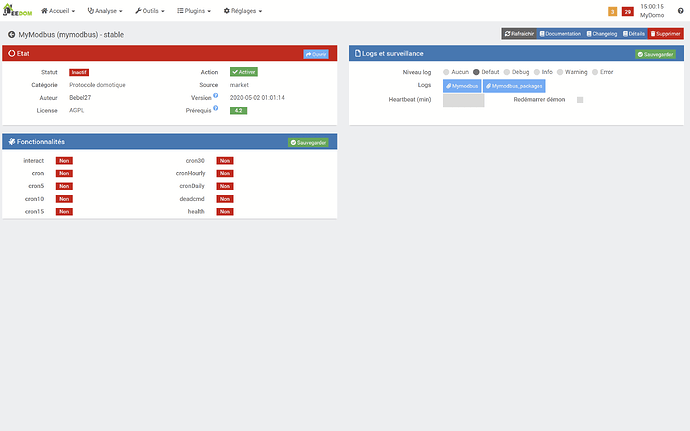Click the Fonctionnalités gears icon
This screenshot has height=431, width=690.
[x=12, y=142]
